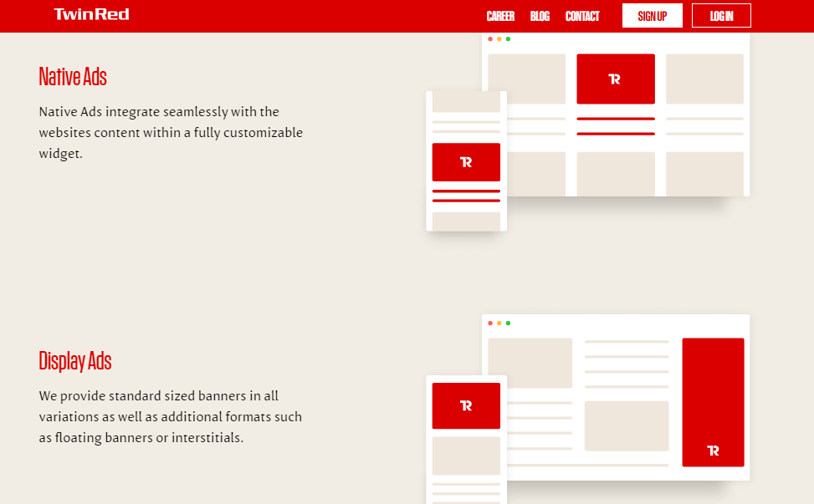The height and width of the screenshot is (504, 814).
Task: Click the Native Ads heading
Action: pos(73,77)
